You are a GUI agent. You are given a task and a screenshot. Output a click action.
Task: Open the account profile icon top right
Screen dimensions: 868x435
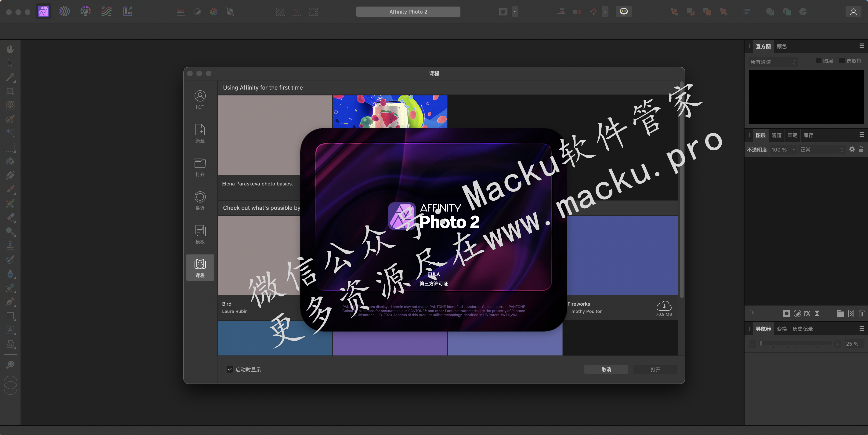pos(853,11)
